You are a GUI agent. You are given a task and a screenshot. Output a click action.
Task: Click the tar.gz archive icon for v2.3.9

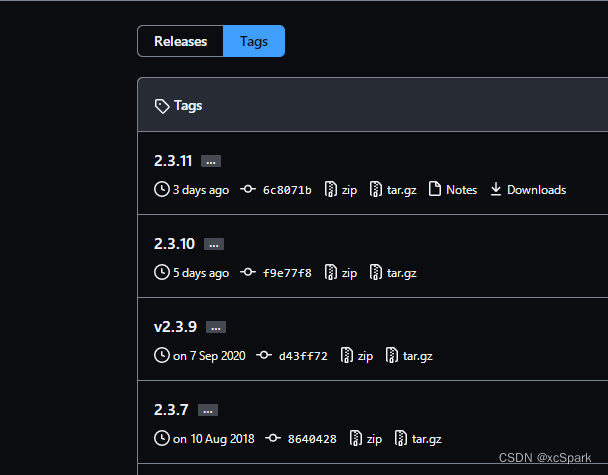coord(391,355)
